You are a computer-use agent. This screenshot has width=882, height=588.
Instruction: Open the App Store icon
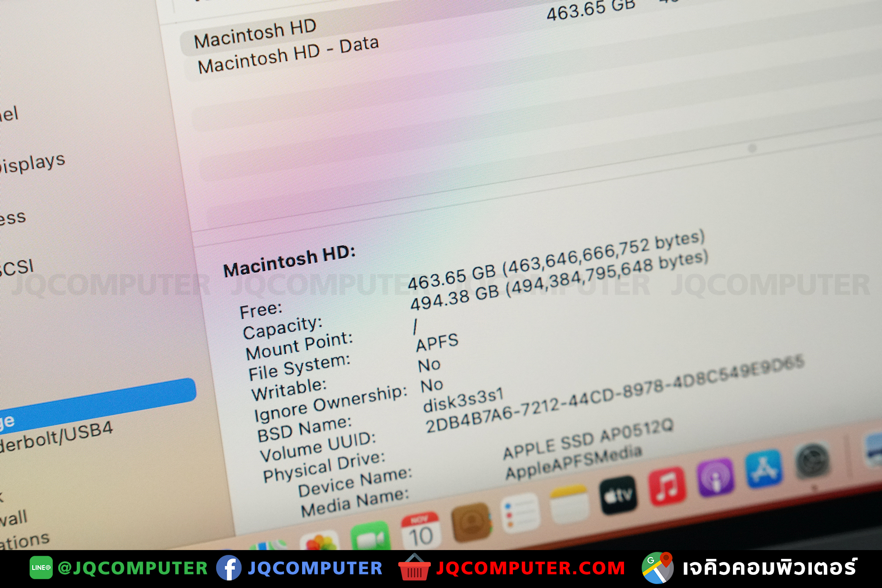pyautogui.click(x=763, y=468)
